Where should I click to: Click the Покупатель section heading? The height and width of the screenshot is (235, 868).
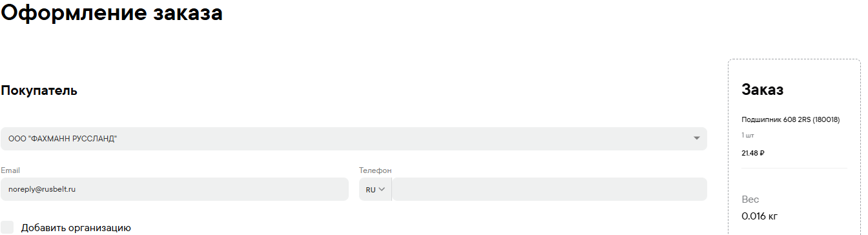coord(39,90)
